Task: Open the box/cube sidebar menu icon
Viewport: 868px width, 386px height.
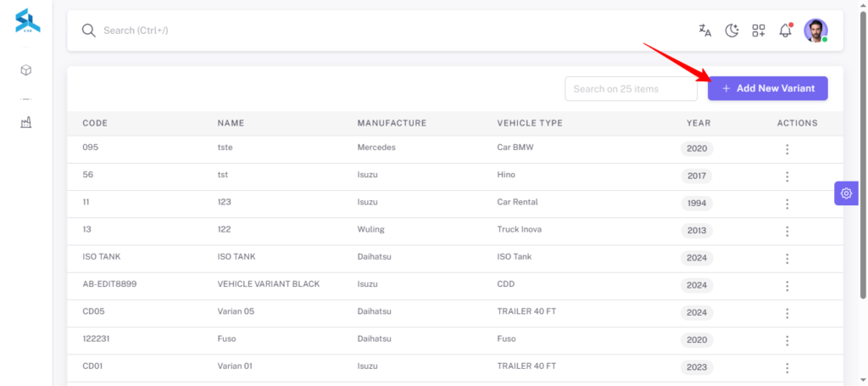Action: tap(26, 70)
